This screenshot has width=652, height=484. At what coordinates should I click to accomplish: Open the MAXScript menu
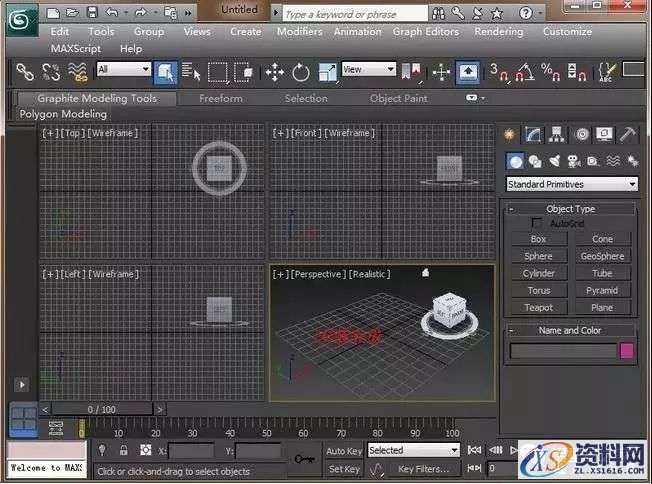pyautogui.click(x=76, y=49)
